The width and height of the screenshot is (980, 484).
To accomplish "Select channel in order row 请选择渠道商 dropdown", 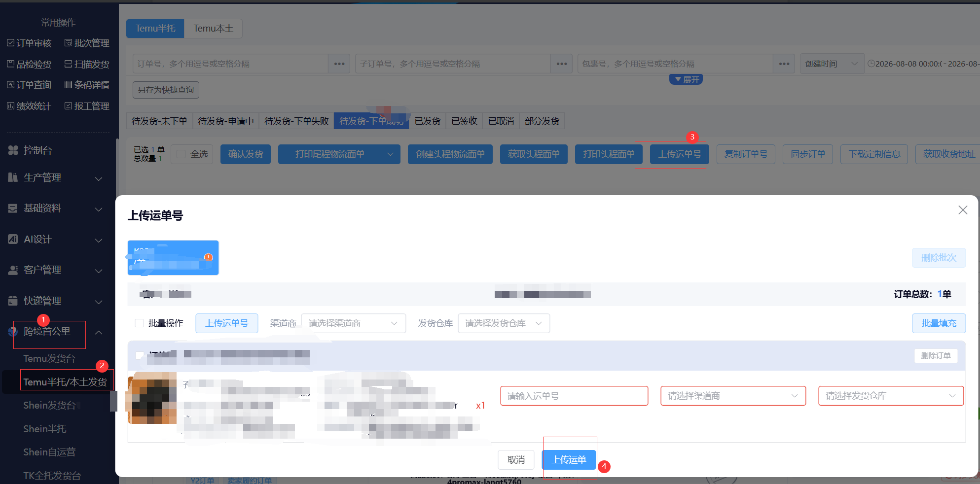I will point(733,396).
